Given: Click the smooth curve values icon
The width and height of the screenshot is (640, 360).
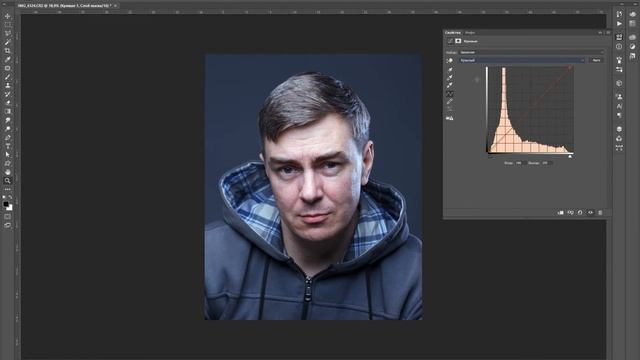Looking at the screenshot, I should 450,109.
